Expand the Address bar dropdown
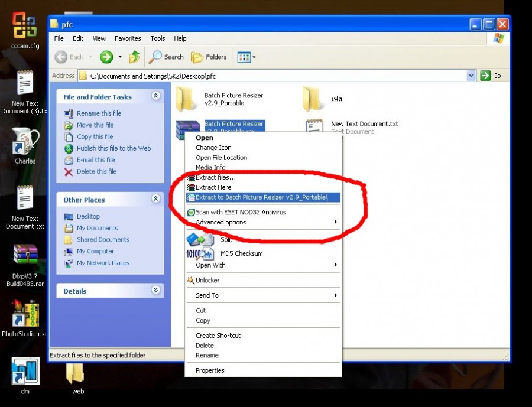The image size is (532, 407). (471, 76)
